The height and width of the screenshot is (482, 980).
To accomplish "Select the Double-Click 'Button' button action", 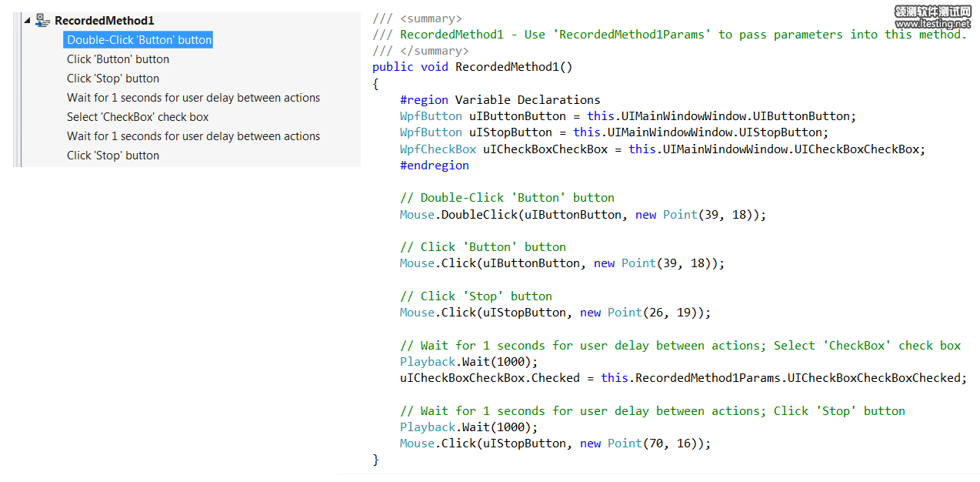I will point(138,40).
